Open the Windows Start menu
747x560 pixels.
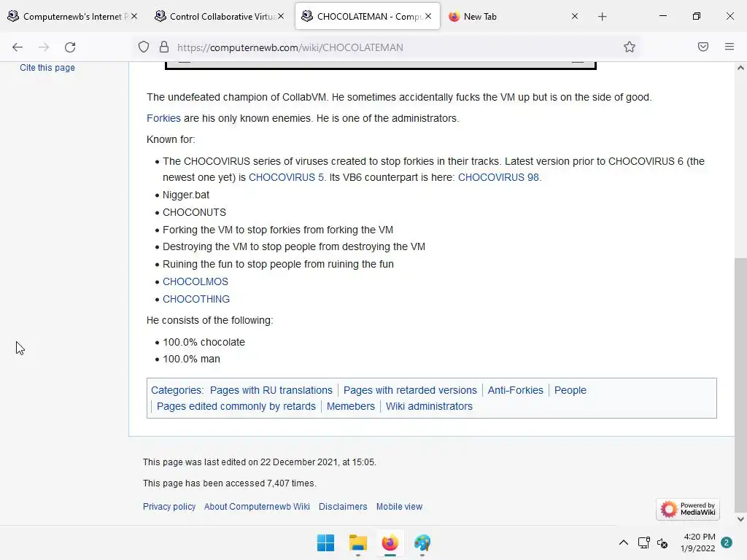pos(326,542)
